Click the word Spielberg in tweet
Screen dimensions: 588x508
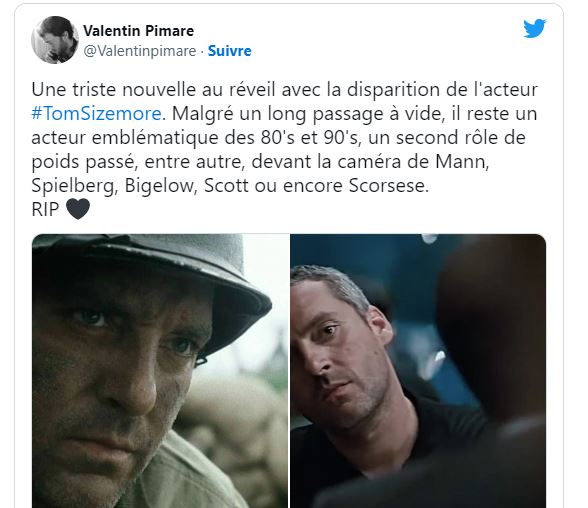[73, 186]
